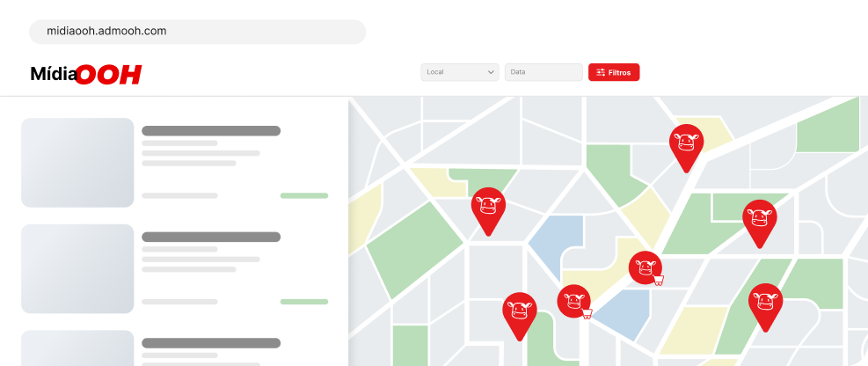Click the lower circular cow marker with cart
This screenshot has height=366, width=868.
(x=573, y=300)
